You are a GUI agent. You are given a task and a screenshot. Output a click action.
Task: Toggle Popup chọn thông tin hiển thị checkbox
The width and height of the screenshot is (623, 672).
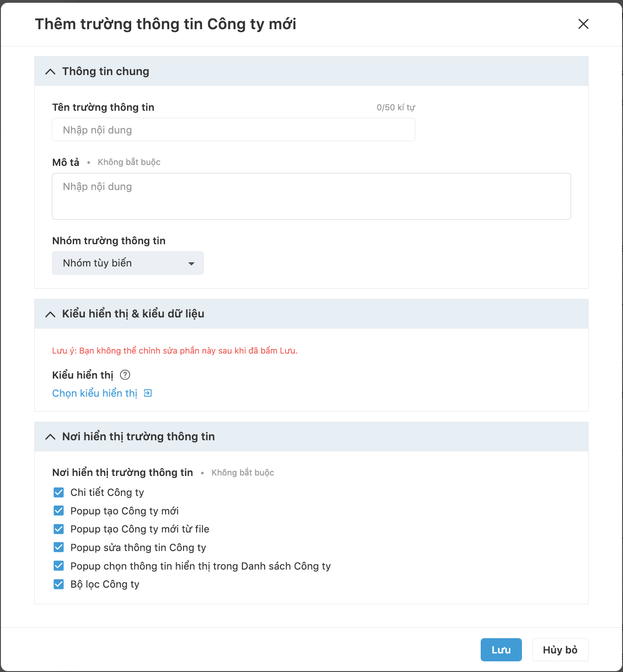point(59,566)
